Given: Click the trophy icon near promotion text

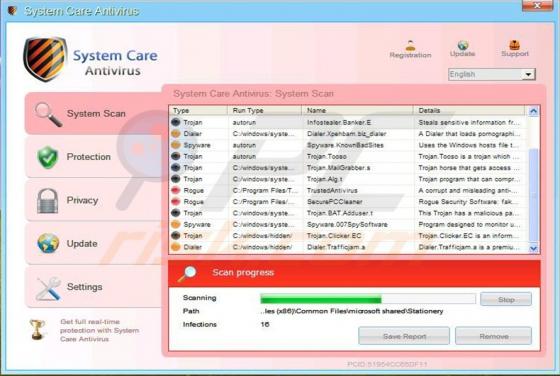Looking at the screenshot, I should coord(37,329).
